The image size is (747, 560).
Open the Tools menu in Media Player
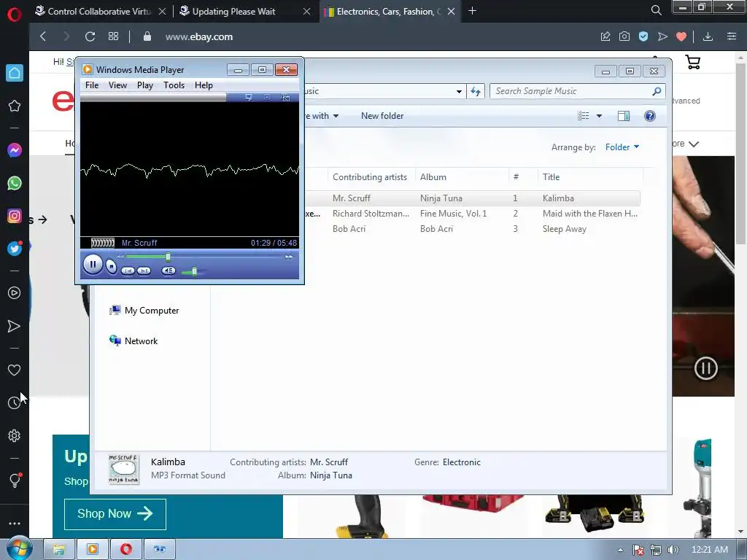[x=174, y=85]
